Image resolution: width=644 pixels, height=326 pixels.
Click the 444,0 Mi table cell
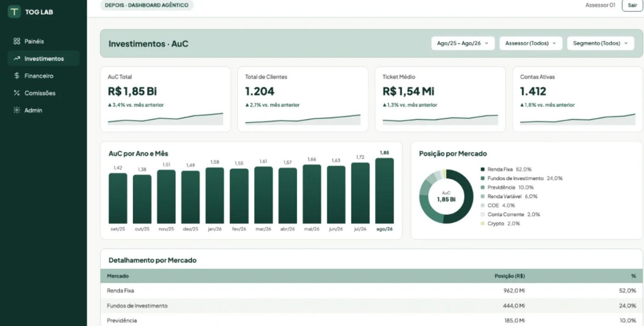coord(514,306)
